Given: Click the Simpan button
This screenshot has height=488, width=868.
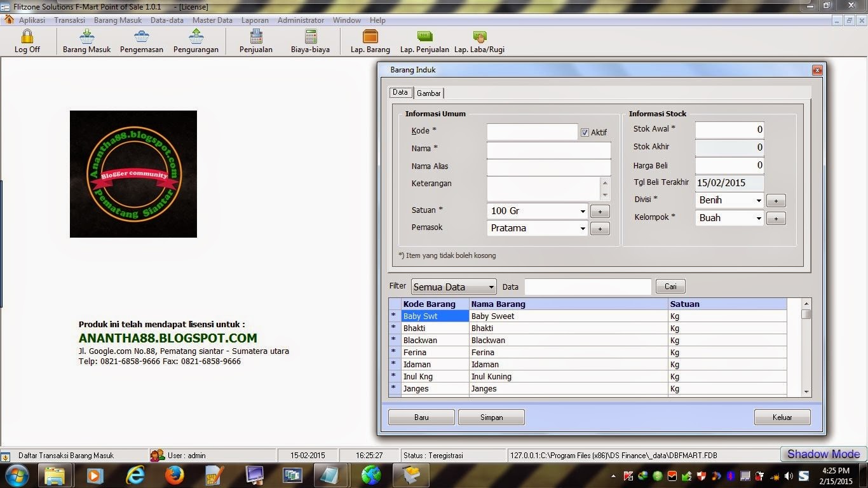Looking at the screenshot, I should coord(491,417).
